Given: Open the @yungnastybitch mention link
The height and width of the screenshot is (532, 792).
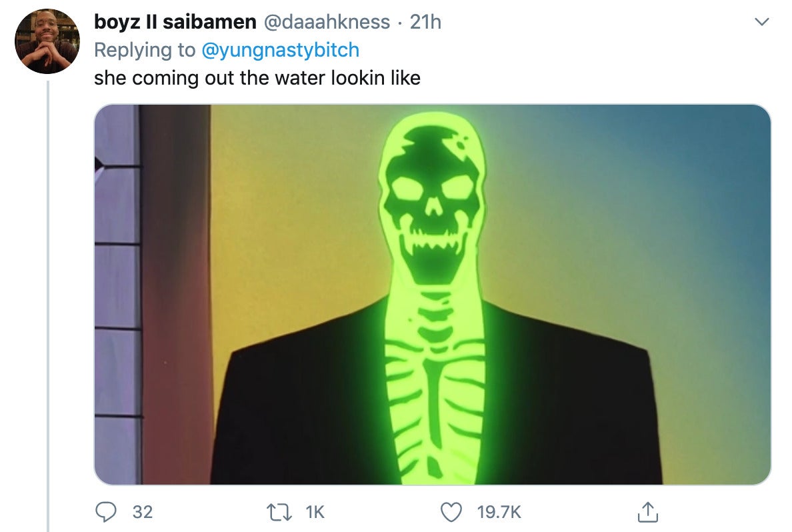Looking at the screenshot, I should click(280, 50).
